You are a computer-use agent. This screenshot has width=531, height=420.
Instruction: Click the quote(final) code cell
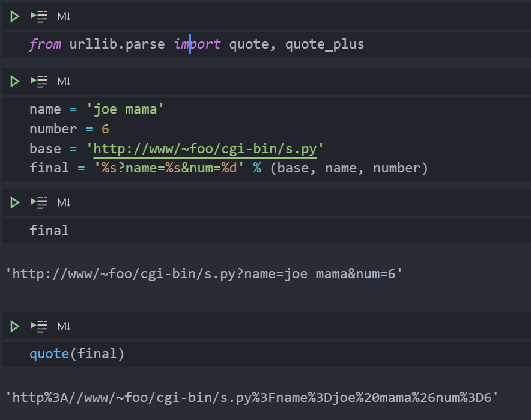[x=267, y=354]
